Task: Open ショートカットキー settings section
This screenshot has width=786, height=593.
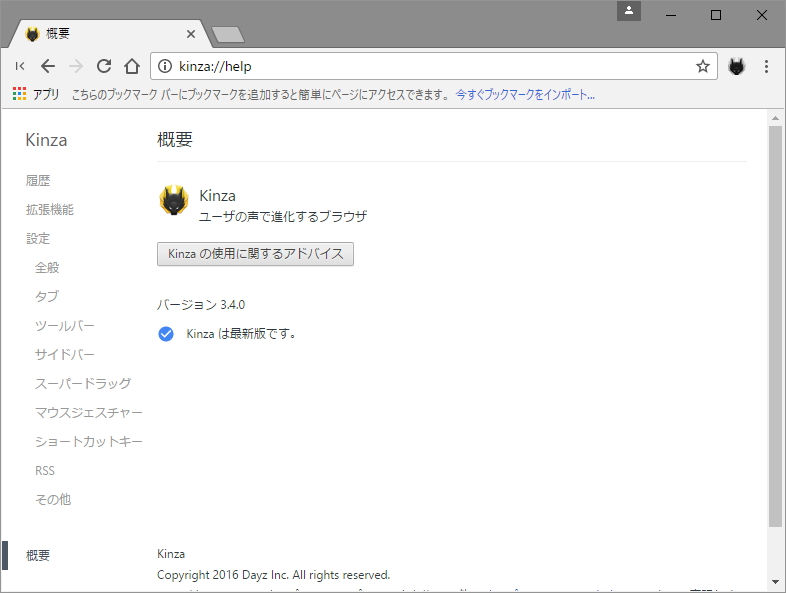Action: click(89, 442)
